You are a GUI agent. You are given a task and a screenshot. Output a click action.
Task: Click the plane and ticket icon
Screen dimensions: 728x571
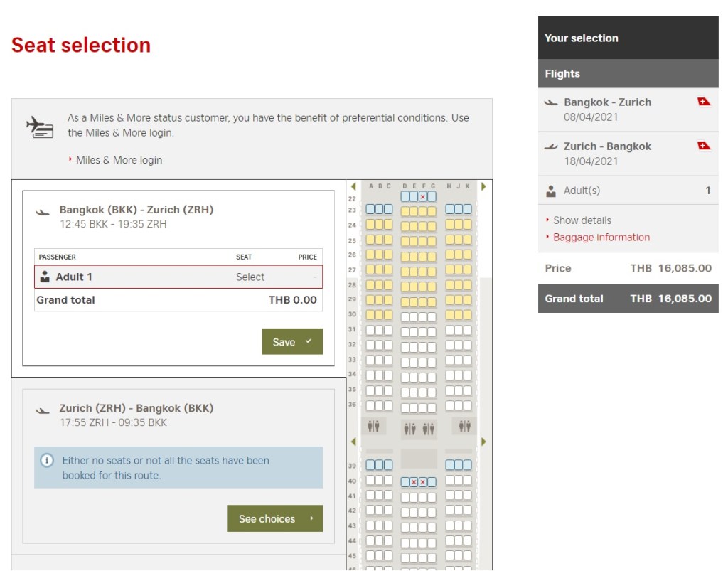click(x=40, y=126)
